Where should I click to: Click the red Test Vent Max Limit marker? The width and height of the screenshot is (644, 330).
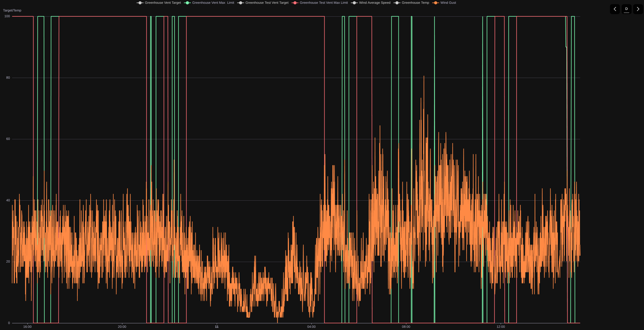(295, 3)
